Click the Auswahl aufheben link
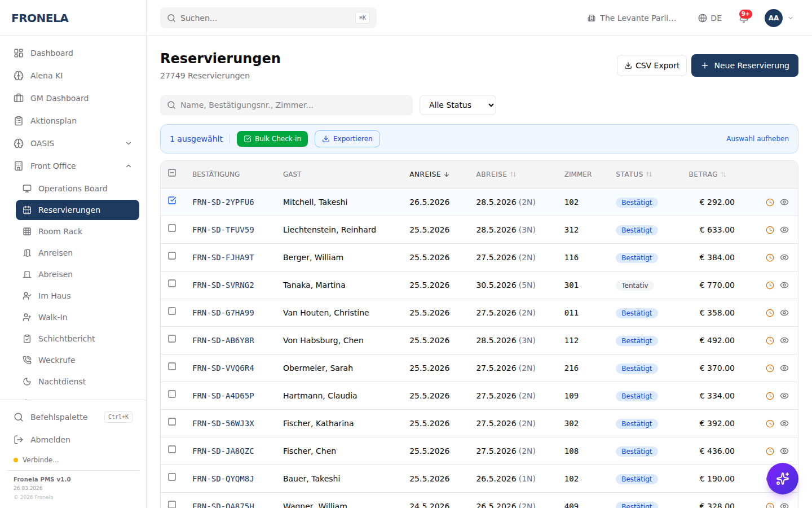812x508 pixels. (x=757, y=139)
